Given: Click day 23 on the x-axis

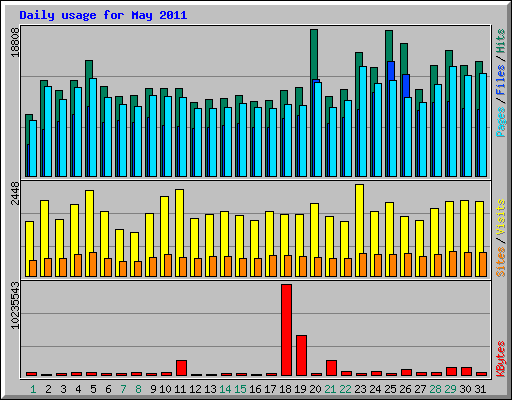Looking at the screenshot, I should click(x=360, y=389).
